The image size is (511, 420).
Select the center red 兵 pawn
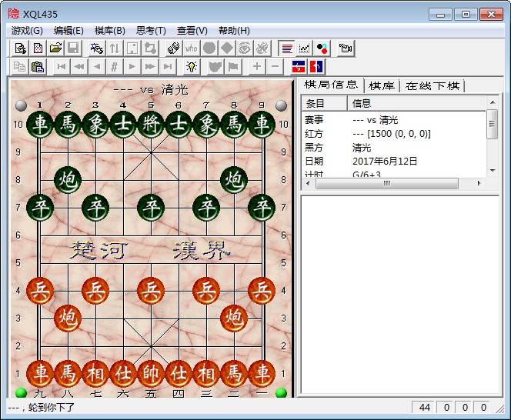tap(151, 290)
